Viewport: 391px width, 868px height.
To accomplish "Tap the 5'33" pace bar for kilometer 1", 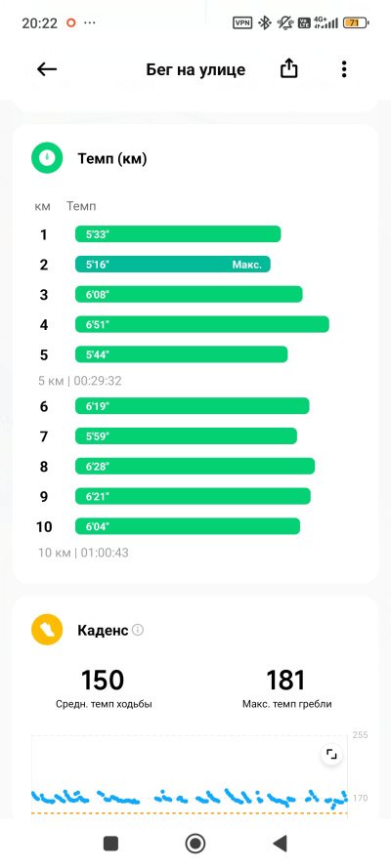I will [x=178, y=234].
